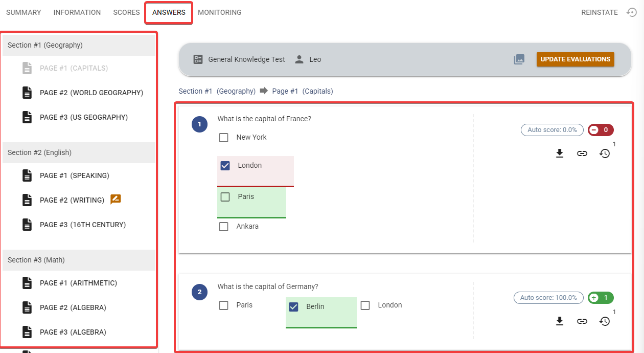Screen dimensions: 644x353
Task: Open the Monitoring tab
Action: tap(219, 12)
